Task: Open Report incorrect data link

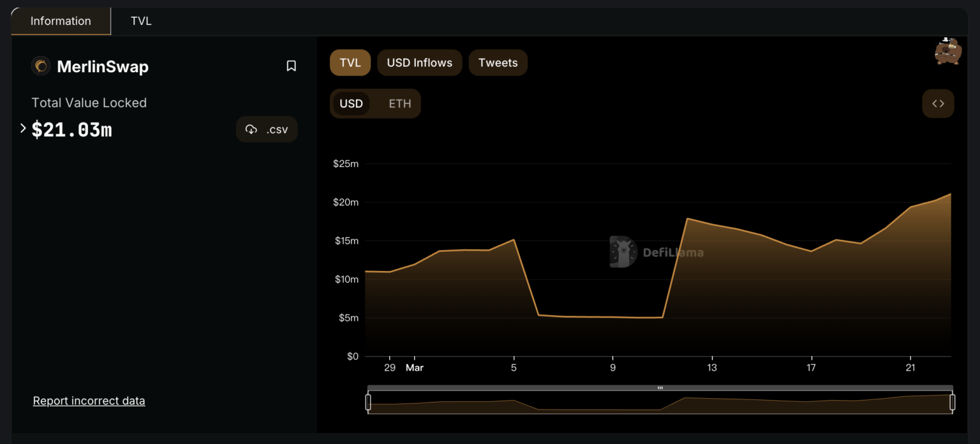Action: coord(89,400)
